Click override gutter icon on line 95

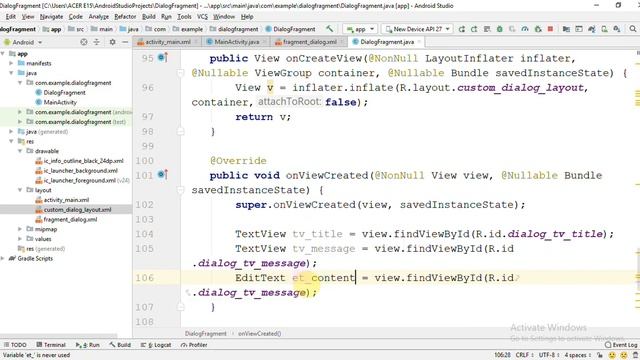click(162, 58)
